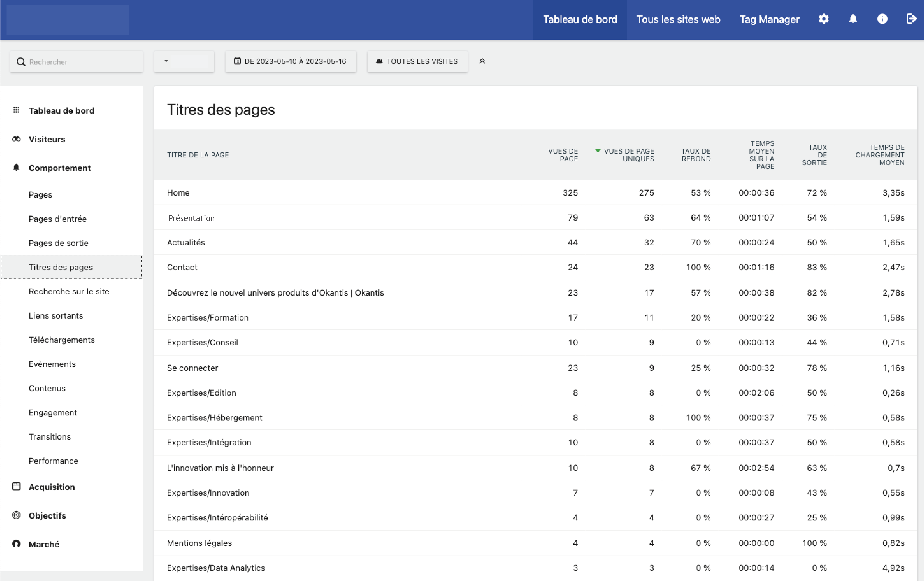The image size is (924, 581).
Task: Expand the Acquisition menu section
Action: 52,487
